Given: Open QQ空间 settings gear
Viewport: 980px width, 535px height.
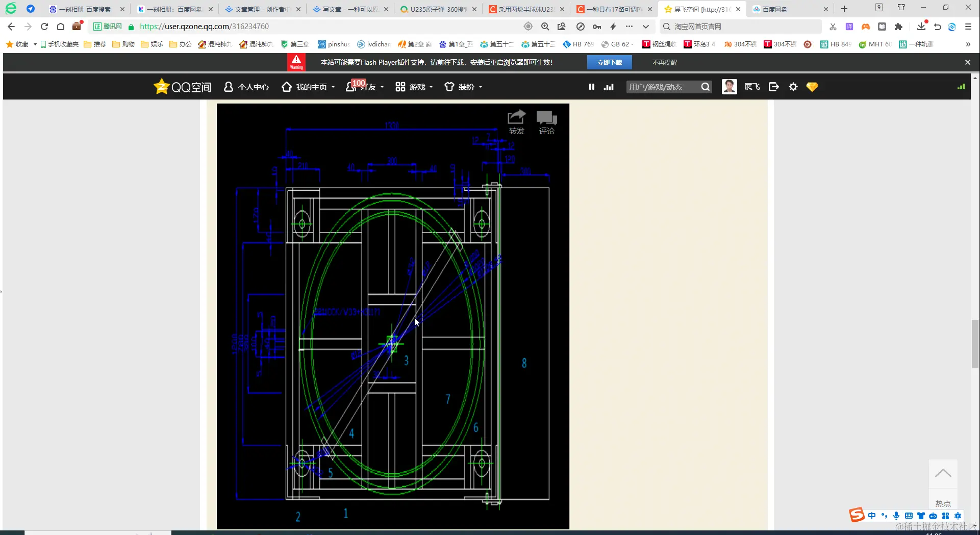Looking at the screenshot, I should (x=793, y=87).
